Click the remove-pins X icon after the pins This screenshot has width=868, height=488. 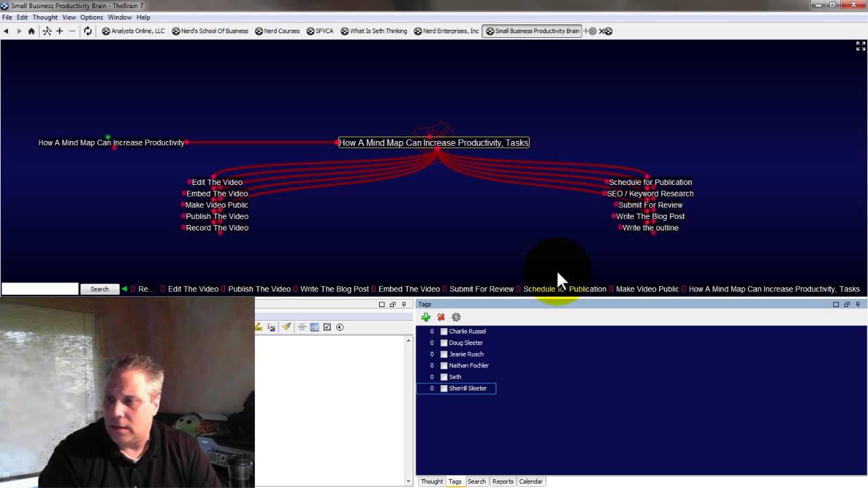pyautogui.click(x=606, y=31)
